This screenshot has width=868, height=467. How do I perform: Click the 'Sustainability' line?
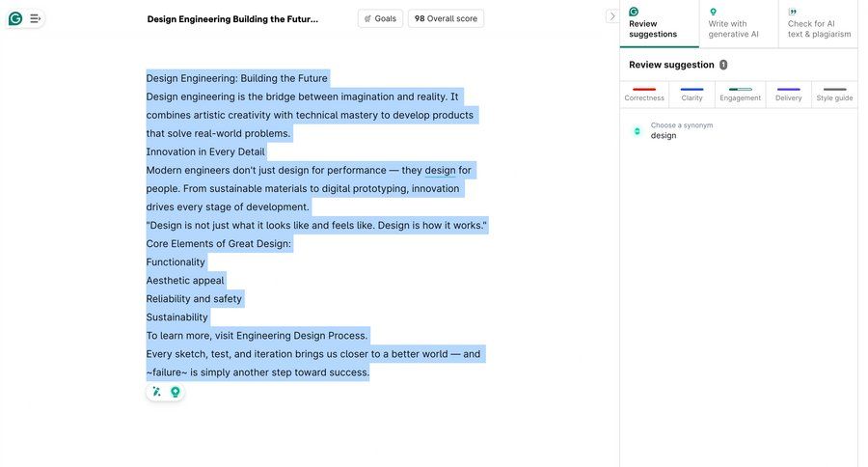click(x=176, y=317)
